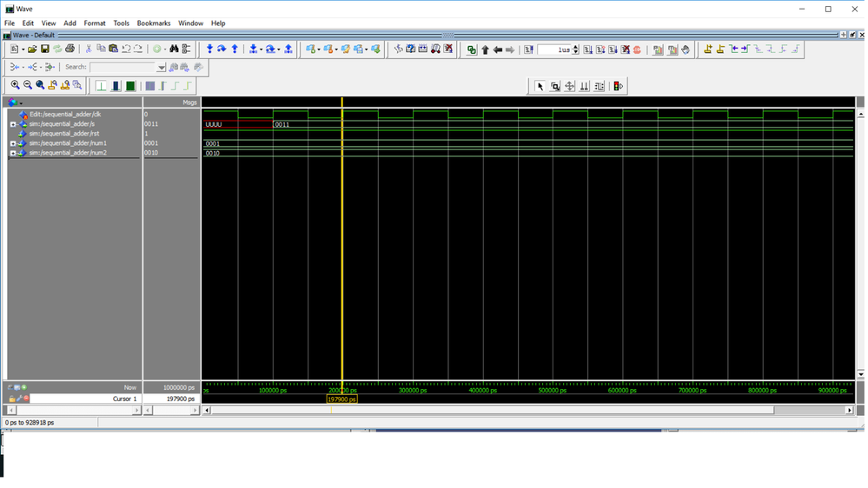Select the arrow pointer mode icon
This screenshot has width=868, height=488.
[540, 86]
